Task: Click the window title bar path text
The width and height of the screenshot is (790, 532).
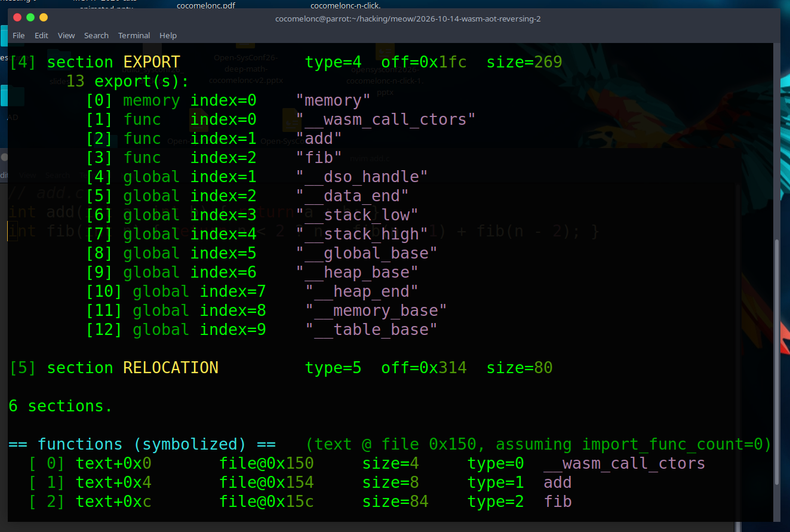Action: [408, 19]
